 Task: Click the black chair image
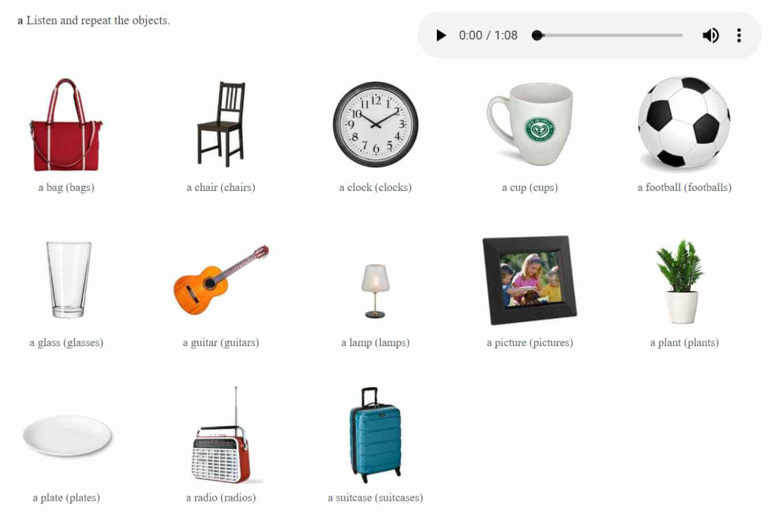click(221, 124)
